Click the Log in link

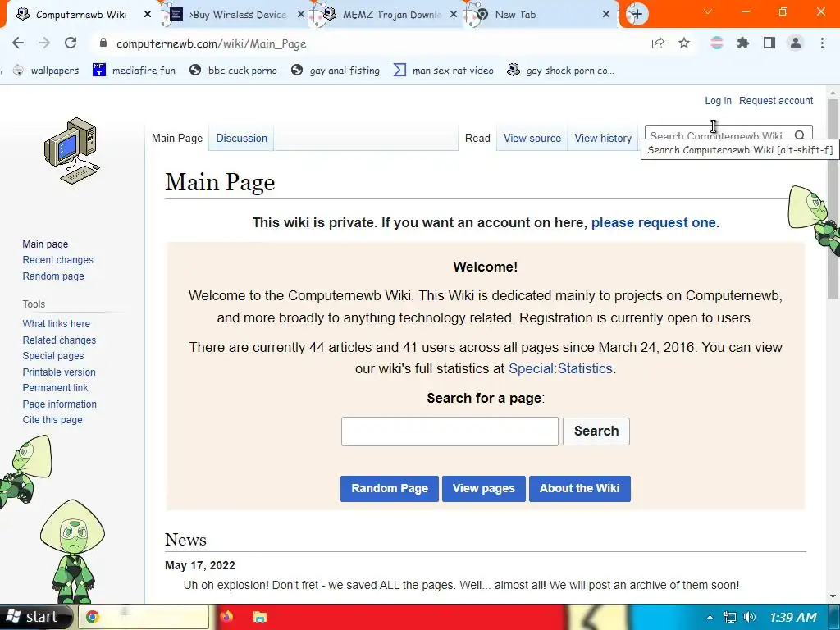[718, 101]
